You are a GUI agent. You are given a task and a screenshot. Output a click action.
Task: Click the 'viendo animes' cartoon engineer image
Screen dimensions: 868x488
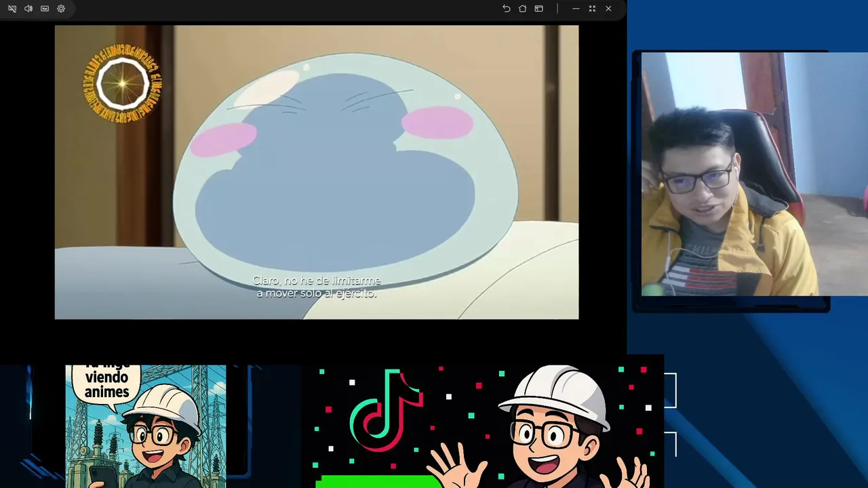146,426
